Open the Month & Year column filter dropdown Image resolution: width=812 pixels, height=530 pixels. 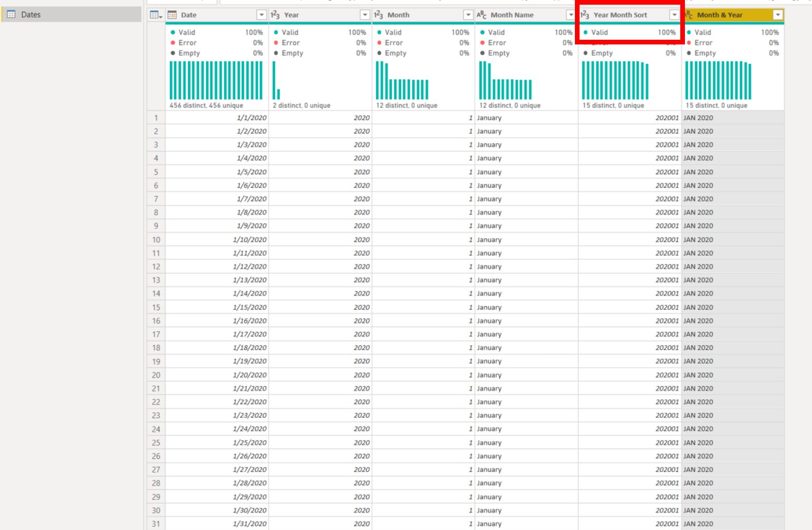[x=778, y=15]
